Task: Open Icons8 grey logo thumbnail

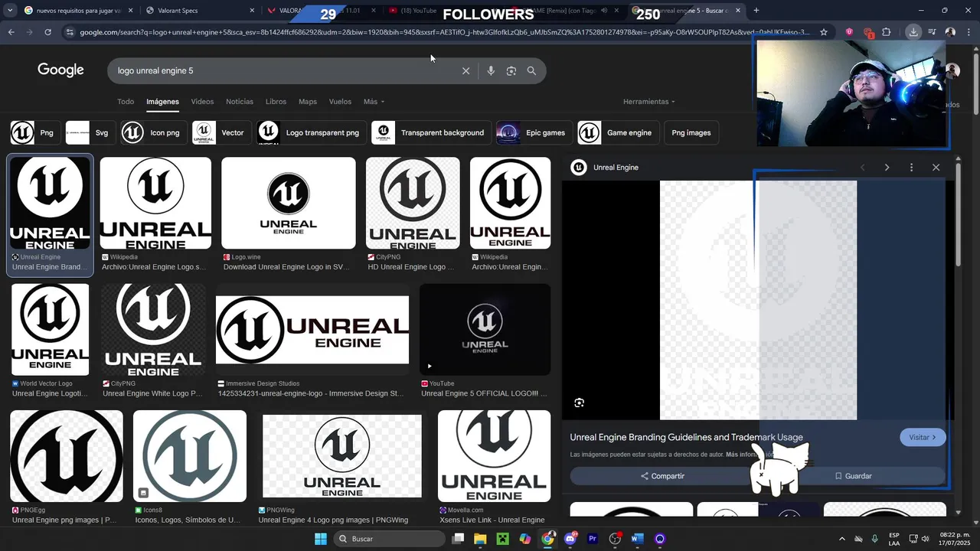Action: tap(190, 456)
